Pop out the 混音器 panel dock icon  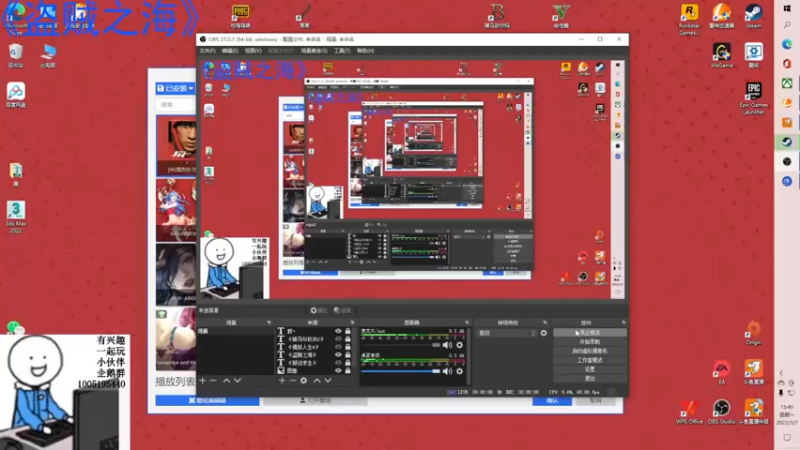467,322
